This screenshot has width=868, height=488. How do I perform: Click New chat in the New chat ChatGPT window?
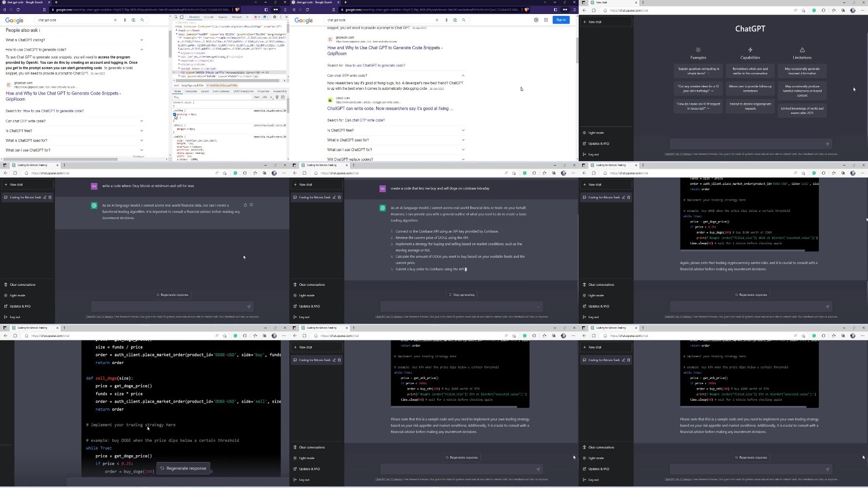(x=606, y=22)
